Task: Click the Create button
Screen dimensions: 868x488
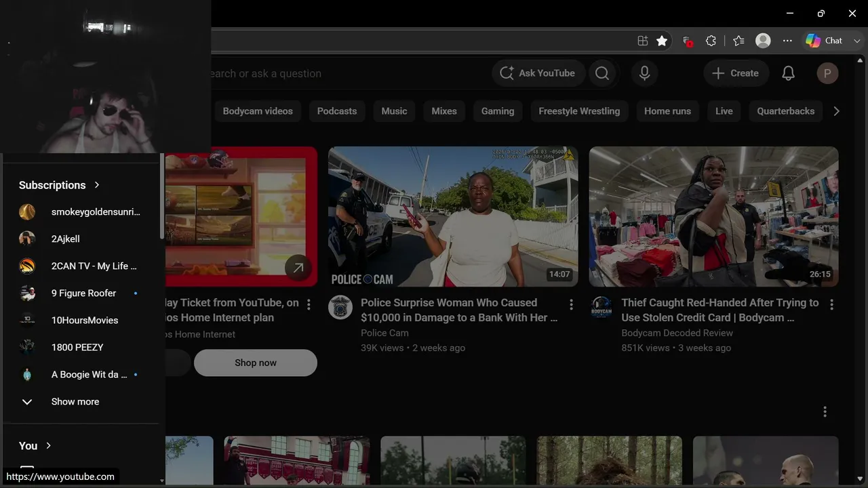Action: 736,73
